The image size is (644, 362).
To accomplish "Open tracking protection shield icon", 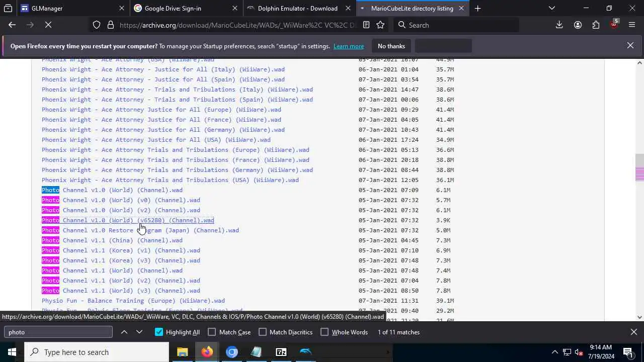I will (97, 25).
